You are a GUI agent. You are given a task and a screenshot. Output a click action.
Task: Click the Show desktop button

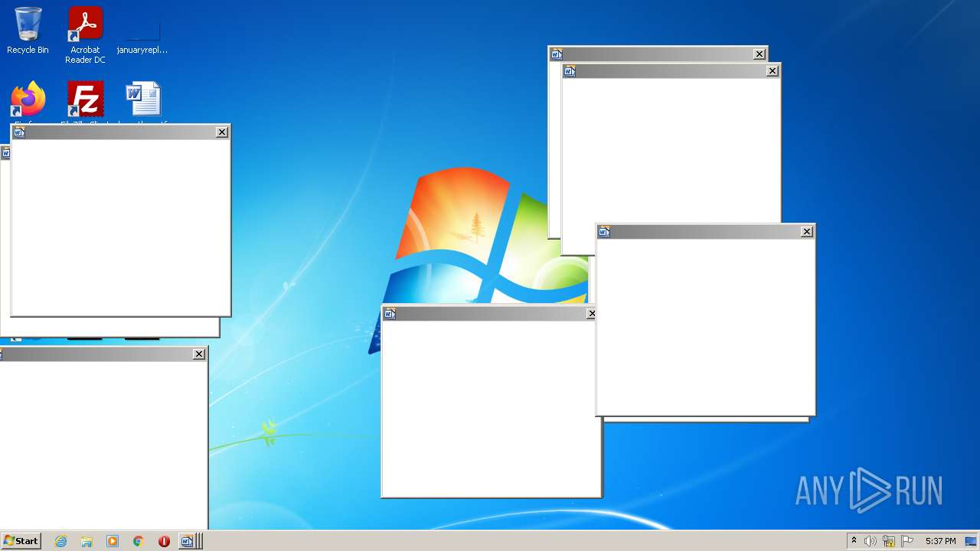click(972, 541)
